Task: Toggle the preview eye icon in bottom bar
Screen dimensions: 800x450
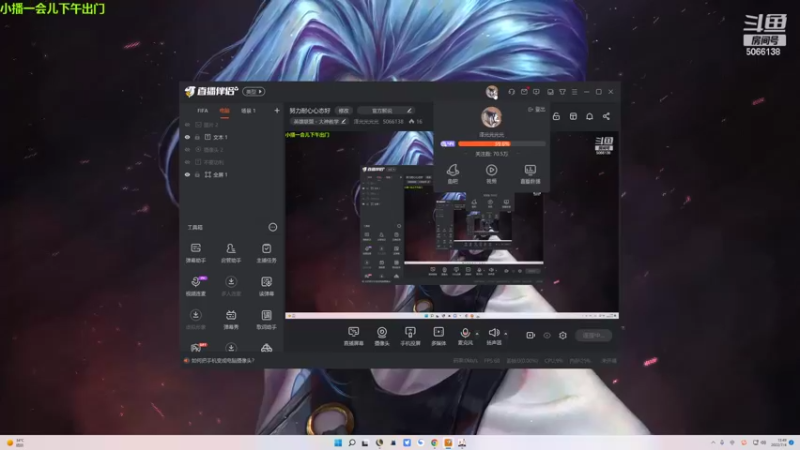Action: pyautogui.click(x=547, y=335)
